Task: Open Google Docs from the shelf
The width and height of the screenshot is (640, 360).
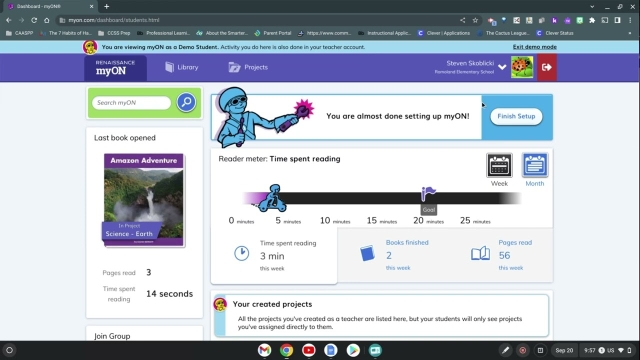Action: (x=331, y=350)
